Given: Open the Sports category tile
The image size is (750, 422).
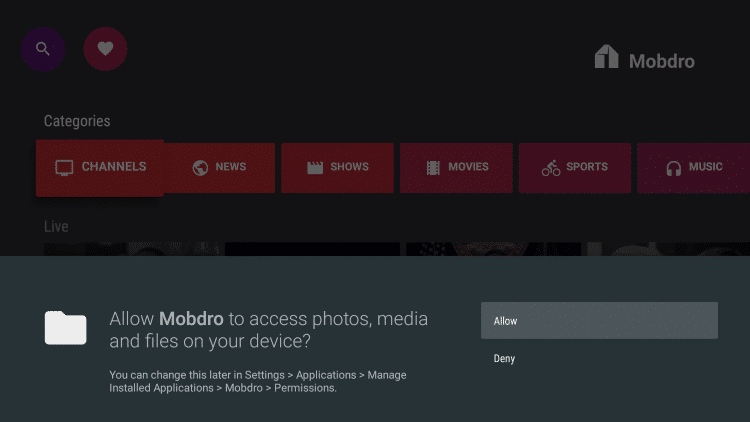Looking at the screenshot, I should tap(575, 168).
